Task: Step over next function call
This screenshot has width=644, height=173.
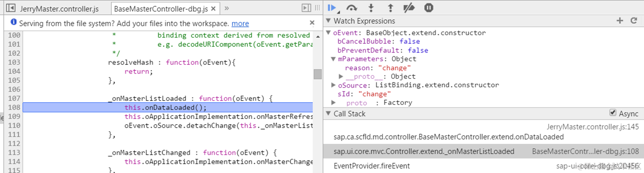Action: click(x=351, y=8)
